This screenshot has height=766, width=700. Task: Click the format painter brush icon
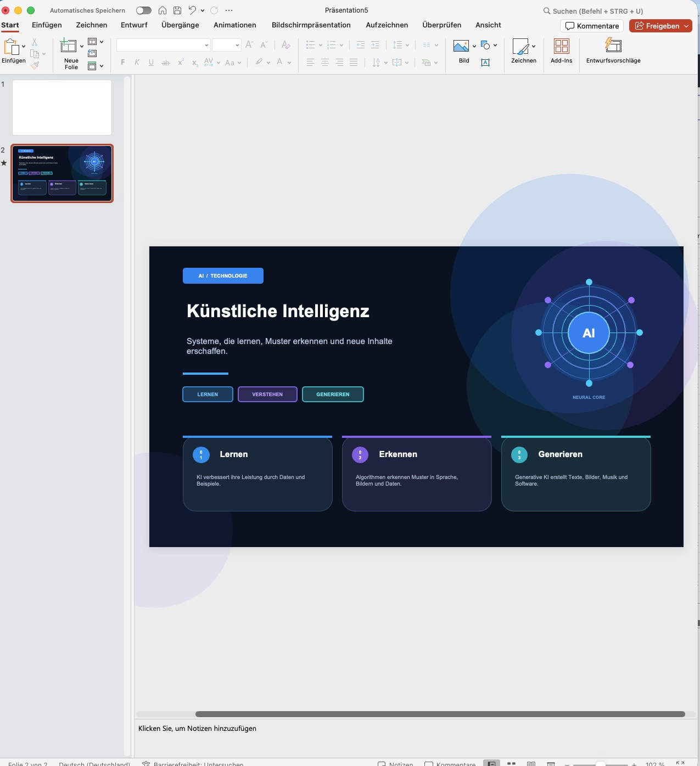click(x=35, y=65)
